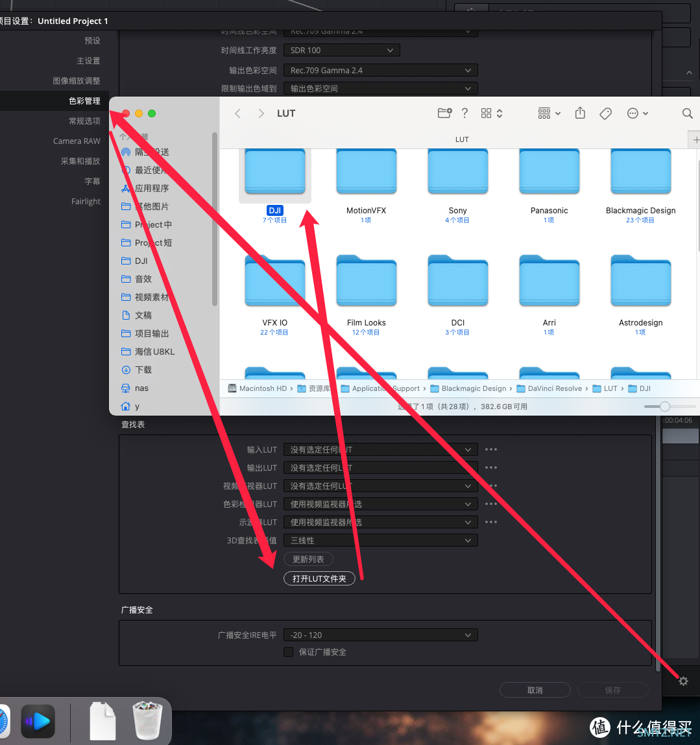Open the 色彩管理 settings tab
This screenshot has height=745, width=700.
84,101
